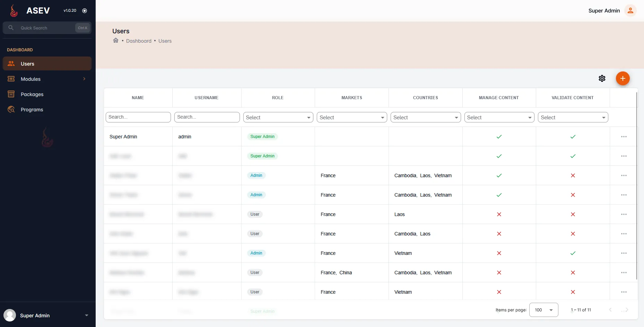Click the previous page arrow
Image resolution: width=644 pixels, height=327 pixels.
pos(610,310)
